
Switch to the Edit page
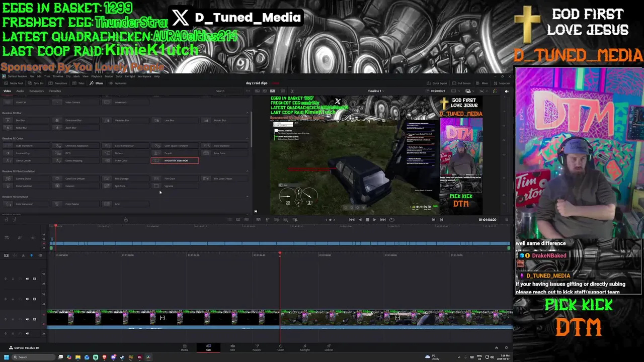pyautogui.click(x=232, y=347)
